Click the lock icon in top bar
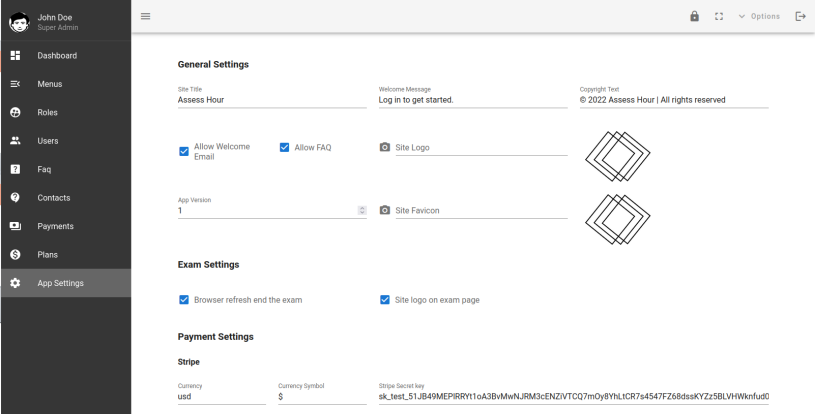Viewport: 815px width, 414px height. [x=695, y=16]
